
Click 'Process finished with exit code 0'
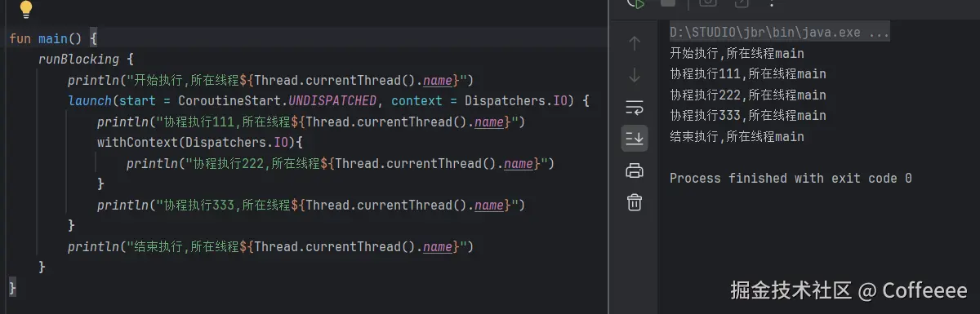click(x=791, y=178)
